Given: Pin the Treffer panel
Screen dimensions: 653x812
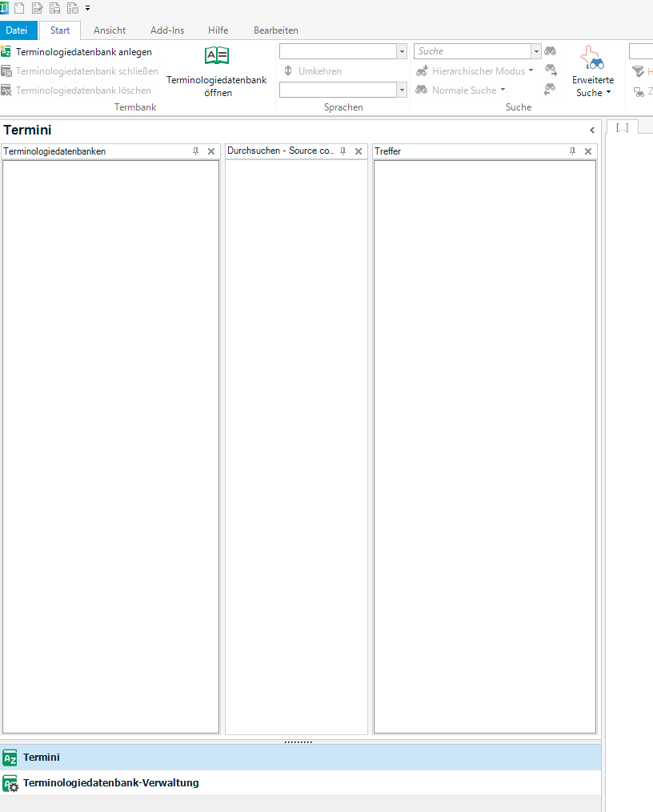Looking at the screenshot, I should coord(572,151).
